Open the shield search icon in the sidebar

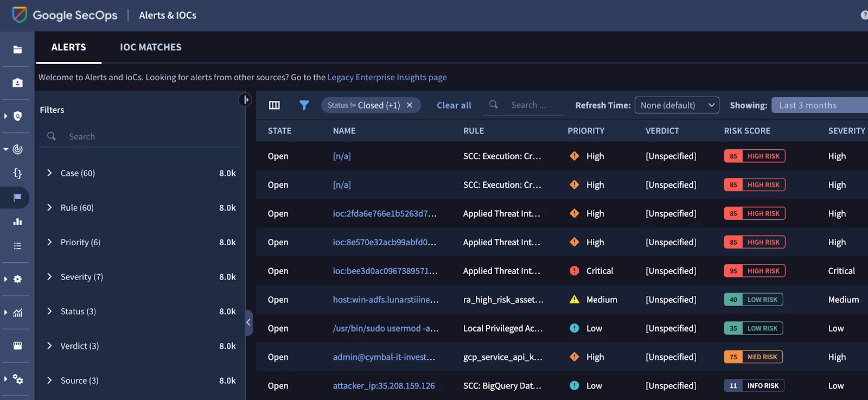tap(17, 116)
